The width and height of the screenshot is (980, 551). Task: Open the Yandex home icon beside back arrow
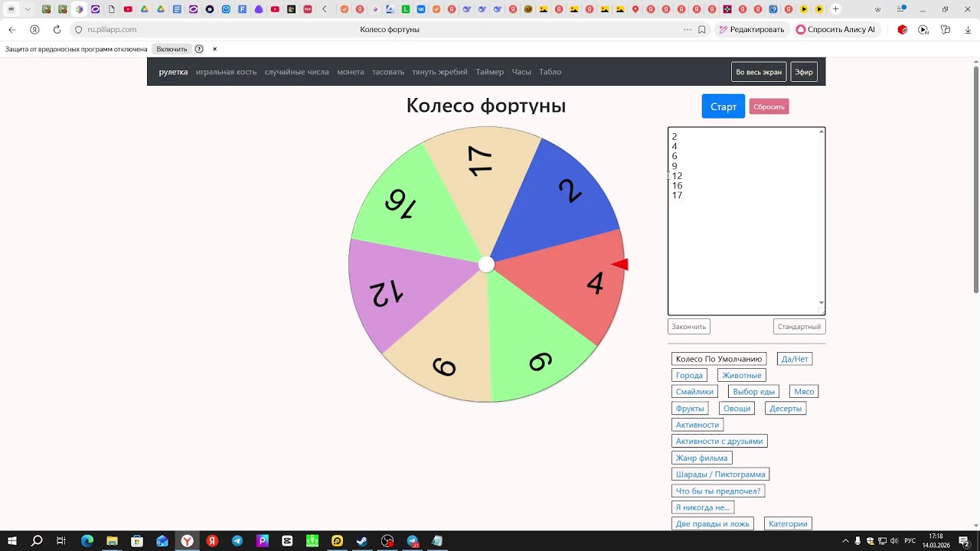34,30
